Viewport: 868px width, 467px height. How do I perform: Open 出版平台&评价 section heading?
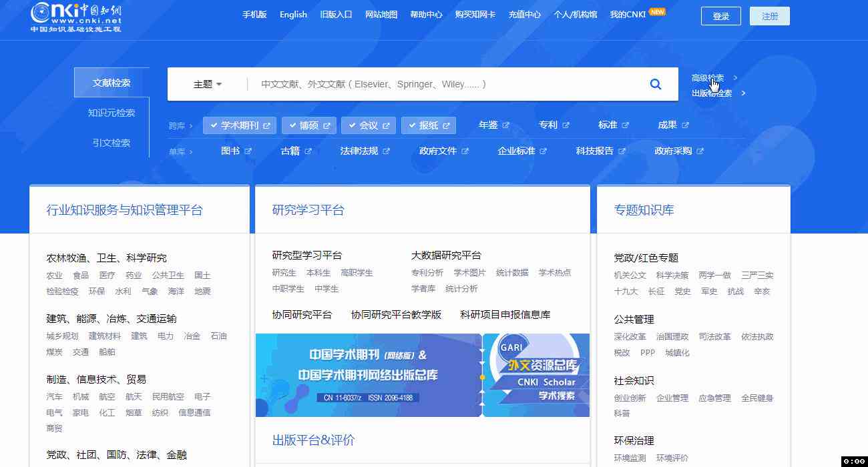point(314,440)
